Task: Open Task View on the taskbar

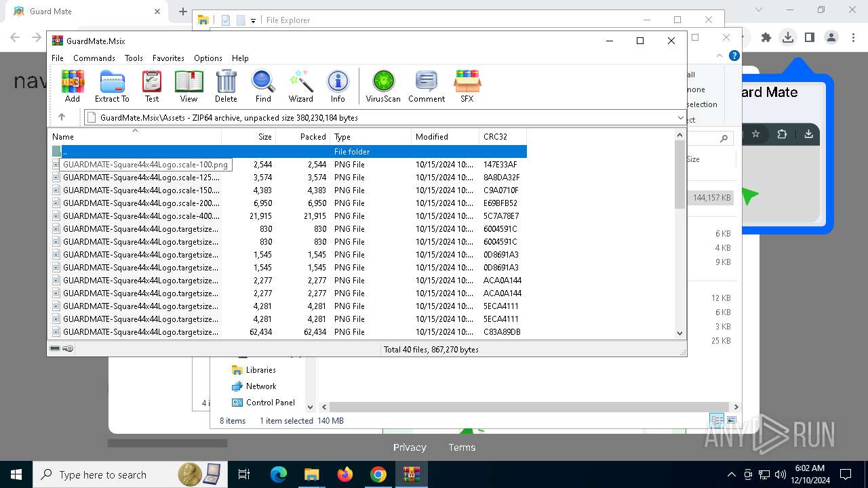Action: (x=244, y=474)
